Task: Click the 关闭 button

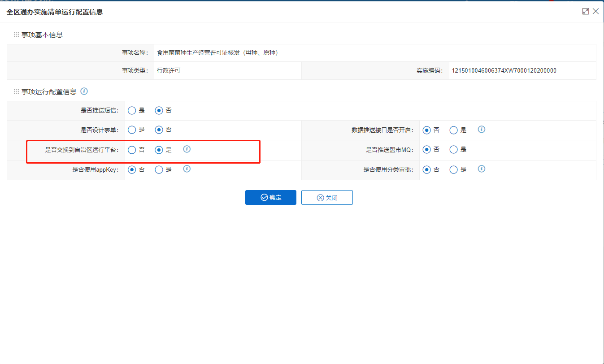Action: pyautogui.click(x=327, y=198)
